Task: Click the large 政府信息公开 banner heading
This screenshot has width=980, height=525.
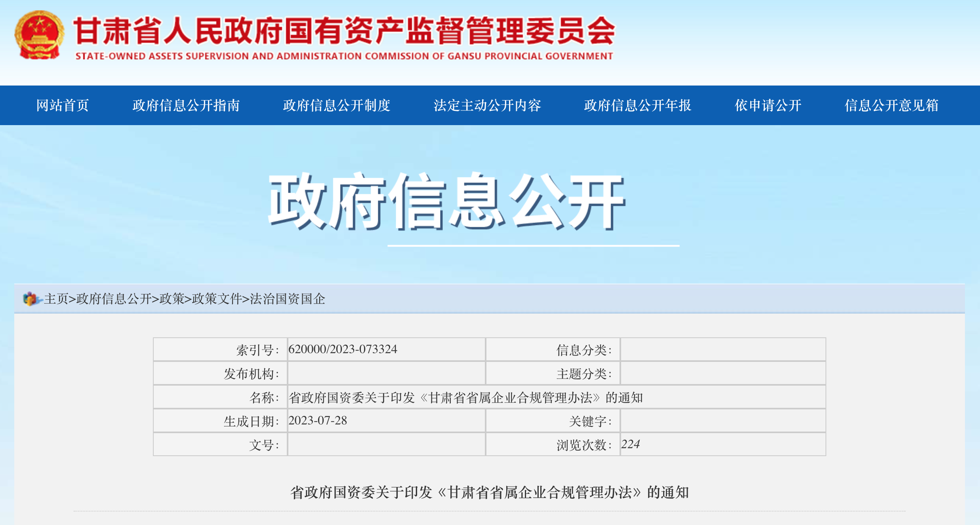Action: (447, 202)
